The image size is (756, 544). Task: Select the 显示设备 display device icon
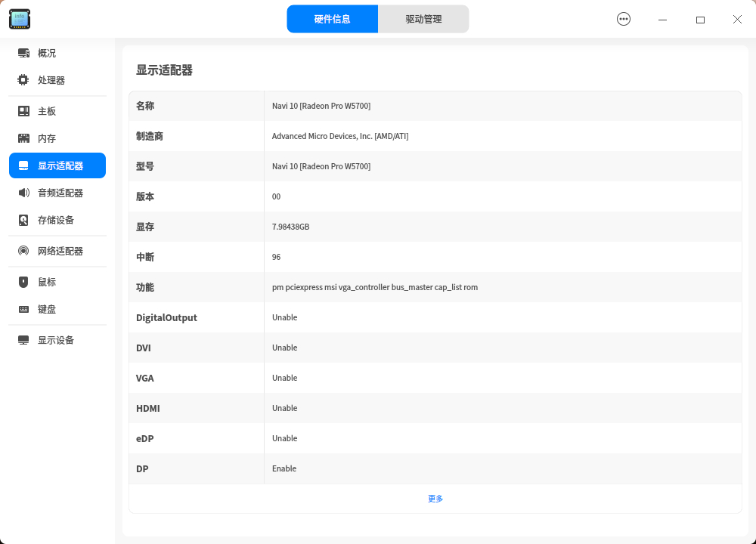[23, 339]
